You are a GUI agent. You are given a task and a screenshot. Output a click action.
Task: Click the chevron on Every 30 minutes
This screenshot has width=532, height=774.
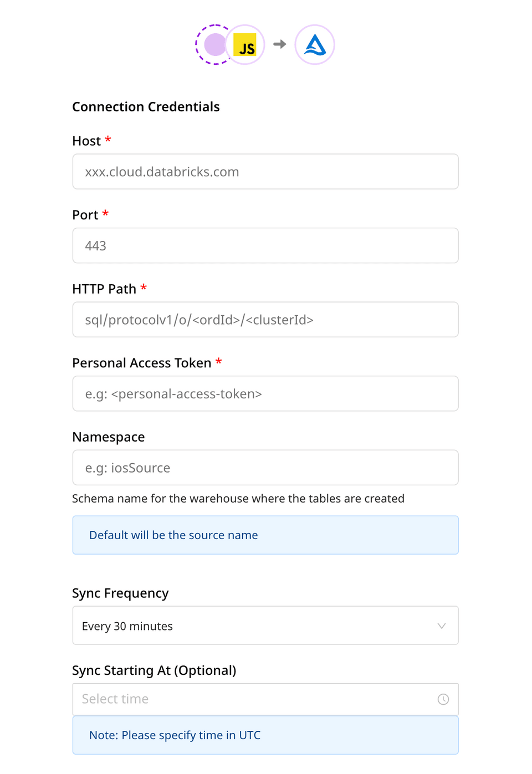click(442, 626)
